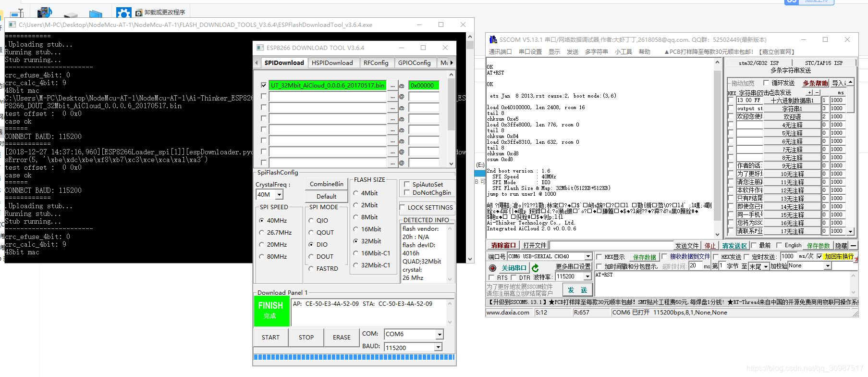Click the red question mark icon in SSCOM
Screen dimensions: 868x377
[856, 260]
